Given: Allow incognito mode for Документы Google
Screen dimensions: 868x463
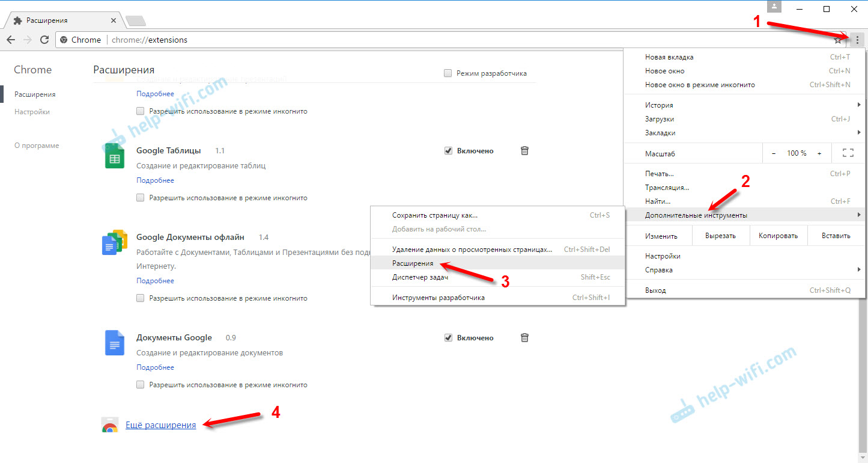Looking at the screenshot, I should coord(141,385).
